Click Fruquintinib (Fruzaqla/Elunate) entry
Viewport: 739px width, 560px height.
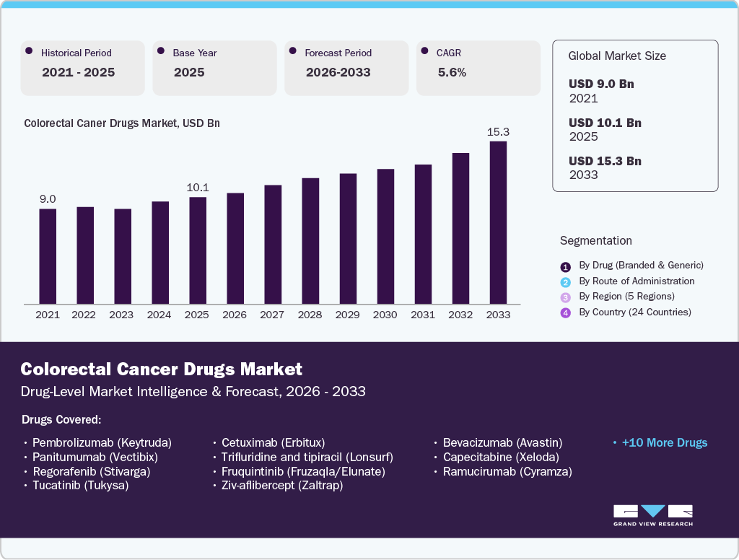coord(304,471)
